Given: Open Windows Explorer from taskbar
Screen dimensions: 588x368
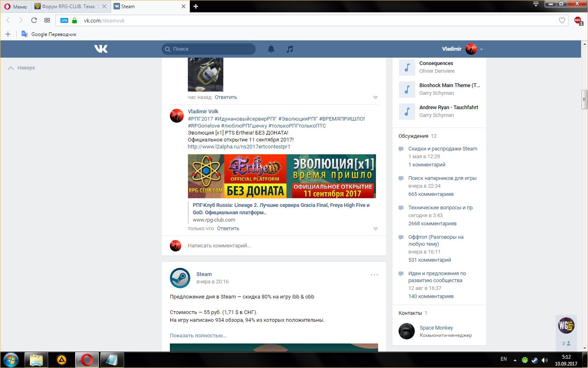Looking at the screenshot, I should 36,360.
